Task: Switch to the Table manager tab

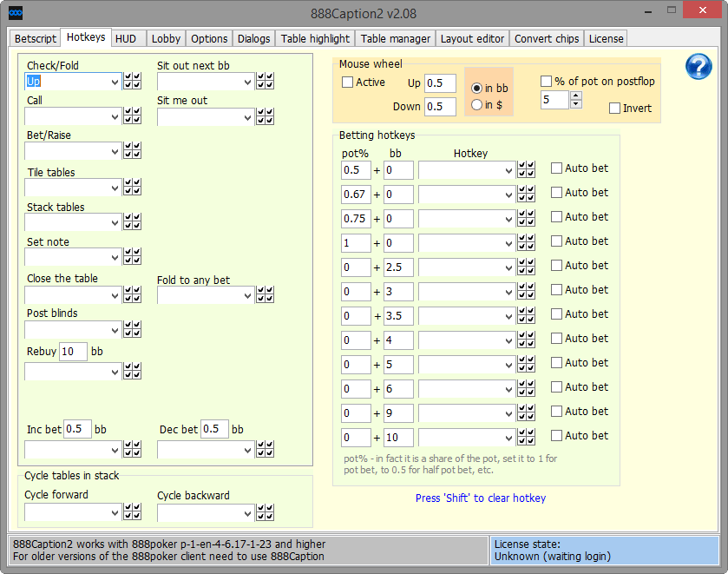Action: click(396, 38)
